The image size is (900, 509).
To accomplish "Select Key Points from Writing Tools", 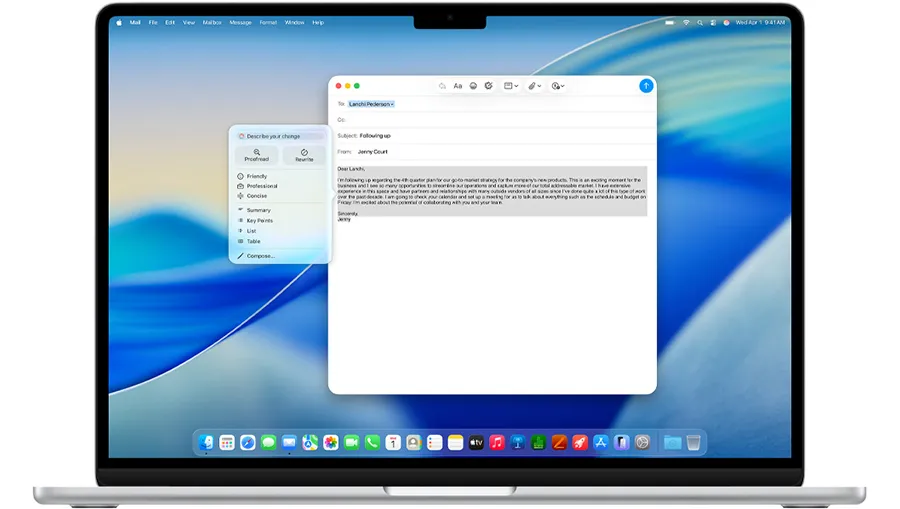I will 259,221.
